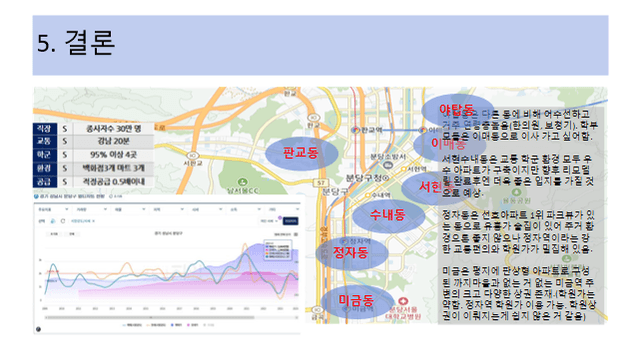Viewport: 640px width, 360px height.
Task: Click the gray time range slider below chart
Action: [x=150, y=317]
